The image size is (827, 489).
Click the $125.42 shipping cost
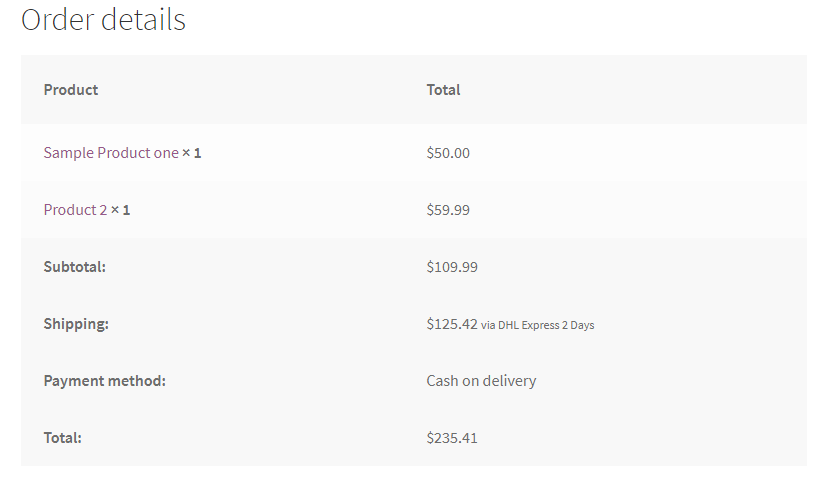[x=452, y=324]
